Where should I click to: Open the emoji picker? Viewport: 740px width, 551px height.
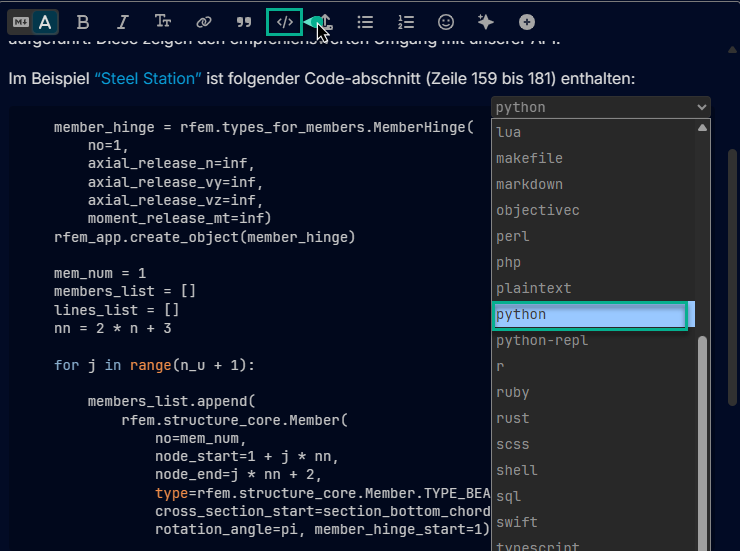pos(446,21)
